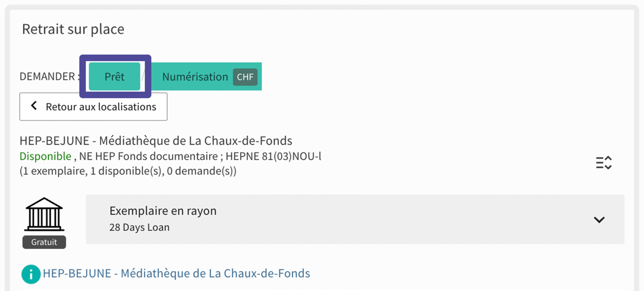Click the black HEP-BEJUNE location title
The width and height of the screenshot is (644, 291).
[x=156, y=141]
